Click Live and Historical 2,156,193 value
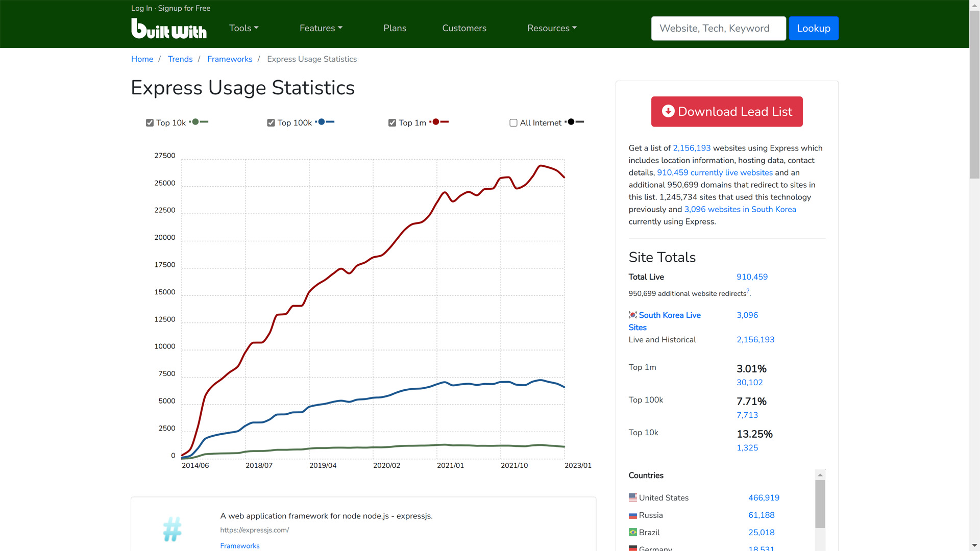Viewport: 980px width, 551px height. 755,340
